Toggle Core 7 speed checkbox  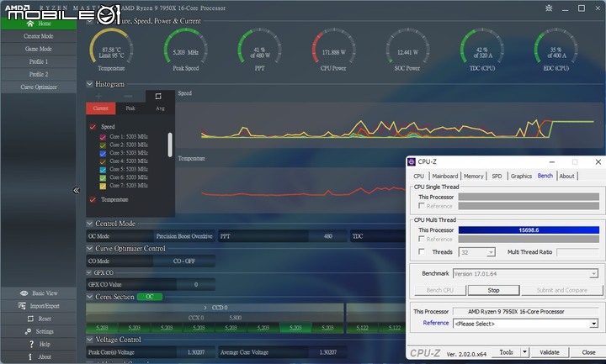point(103,186)
